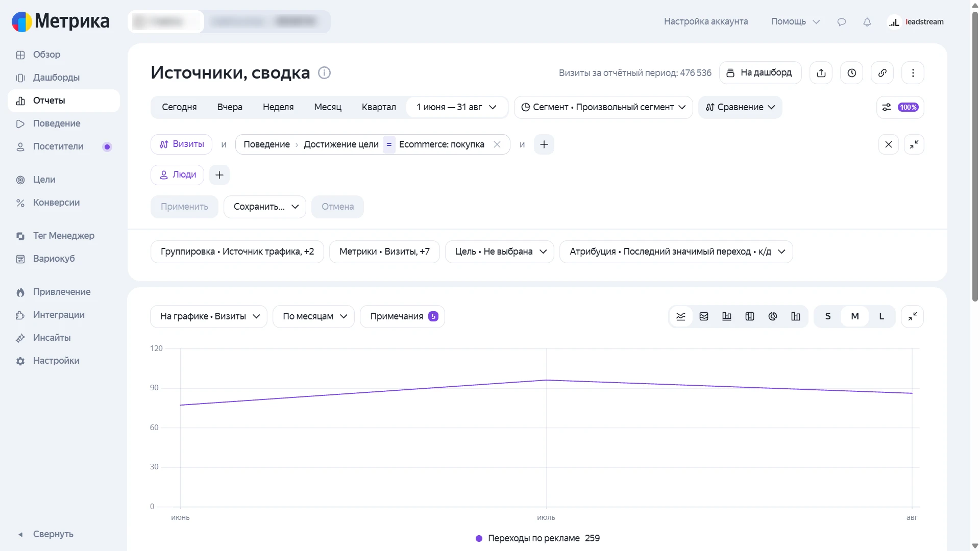Select the Квартал period
The image size is (980, 551).
point(379,107)
